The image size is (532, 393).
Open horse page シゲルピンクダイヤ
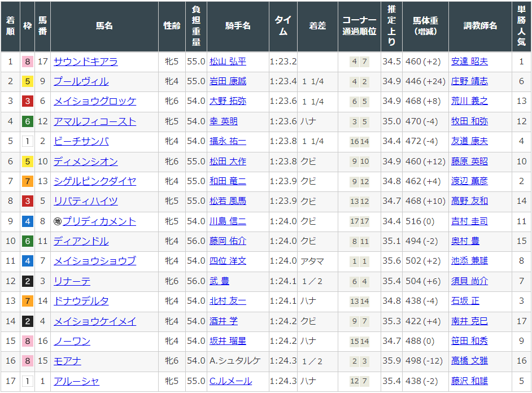(95, 181)
